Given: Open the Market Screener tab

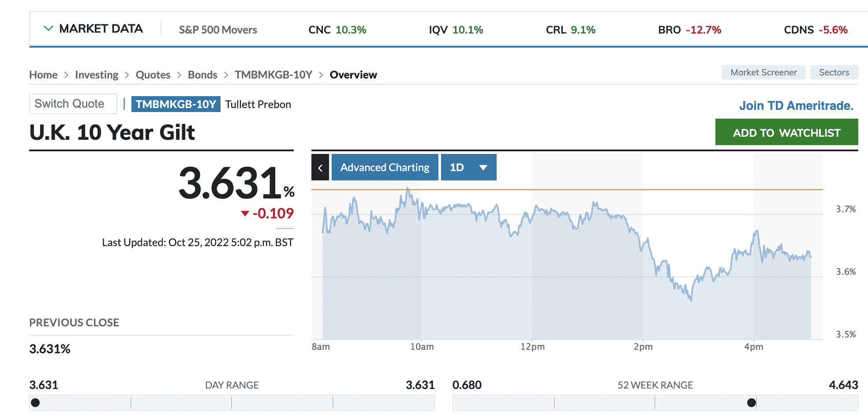Looking at the screenshot, I should click(763, 72).
